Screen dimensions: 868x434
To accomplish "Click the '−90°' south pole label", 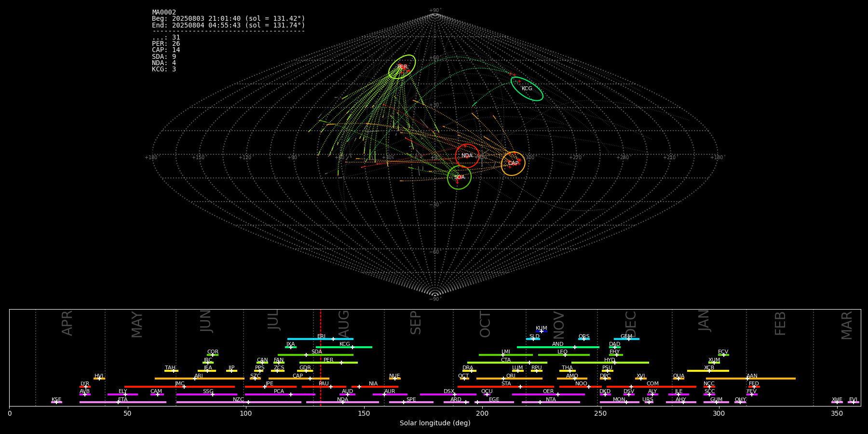I will click(435, 299).
